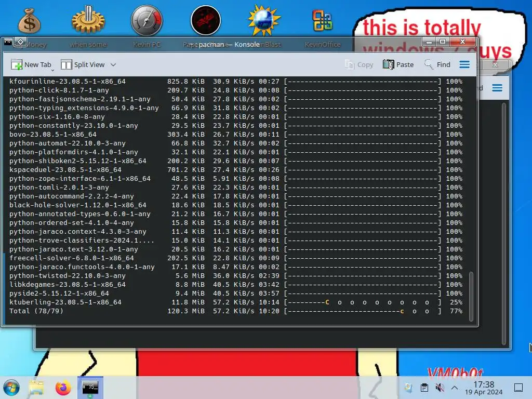Image resolution: width=532 pixels, height=399 pixels.
Task: Open a New Tab in Konsole
Action: pyautogui.click(x=31, y=64)
